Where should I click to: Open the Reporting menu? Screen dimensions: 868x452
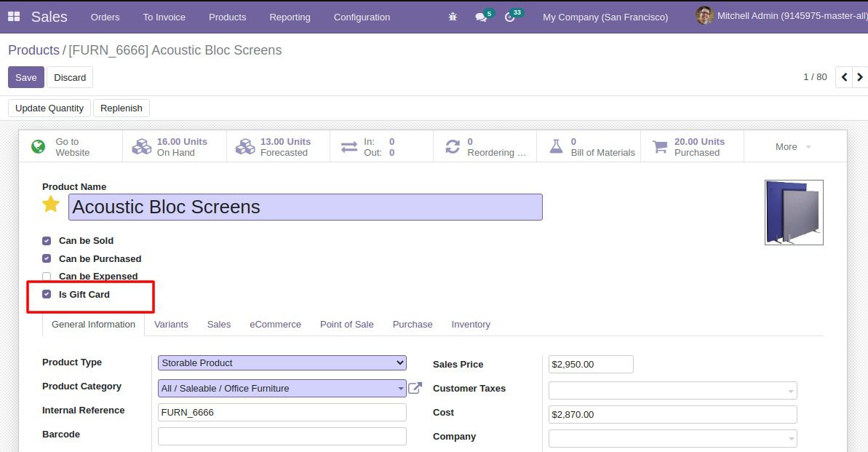(290, 17)
